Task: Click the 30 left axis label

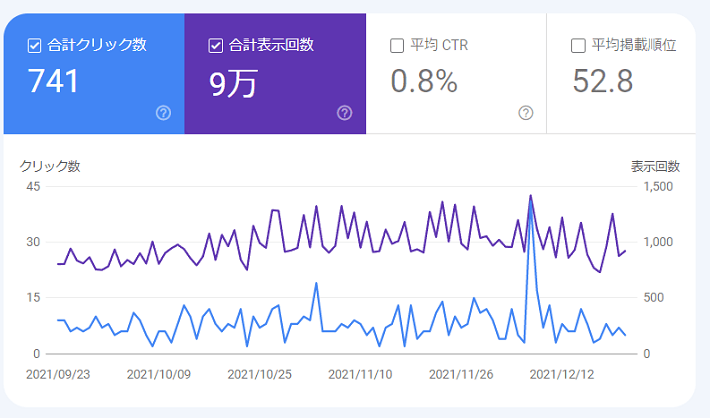Action: 33,242
